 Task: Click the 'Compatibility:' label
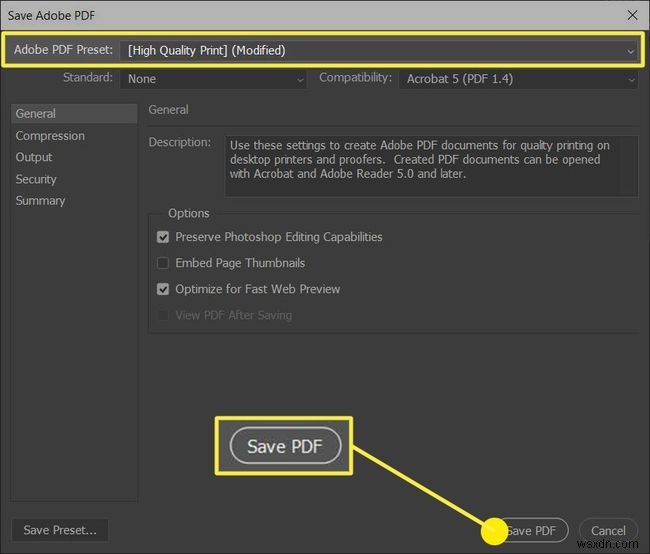click(x=355, y=78)
